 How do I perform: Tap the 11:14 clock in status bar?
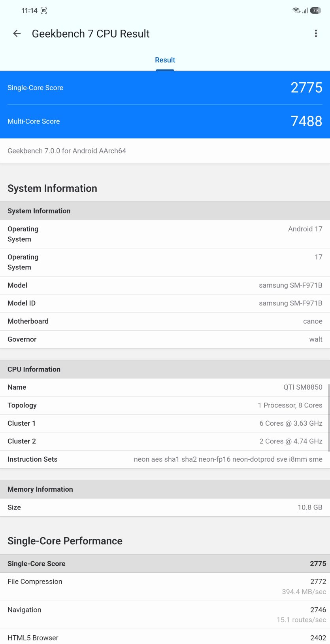coord(29,11)
